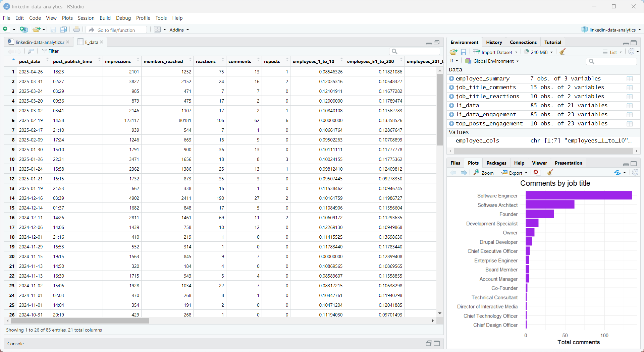Viewport: 644px width, 352px height.
Task: Click the Create Project icon
Action: [x=23, y=30]
